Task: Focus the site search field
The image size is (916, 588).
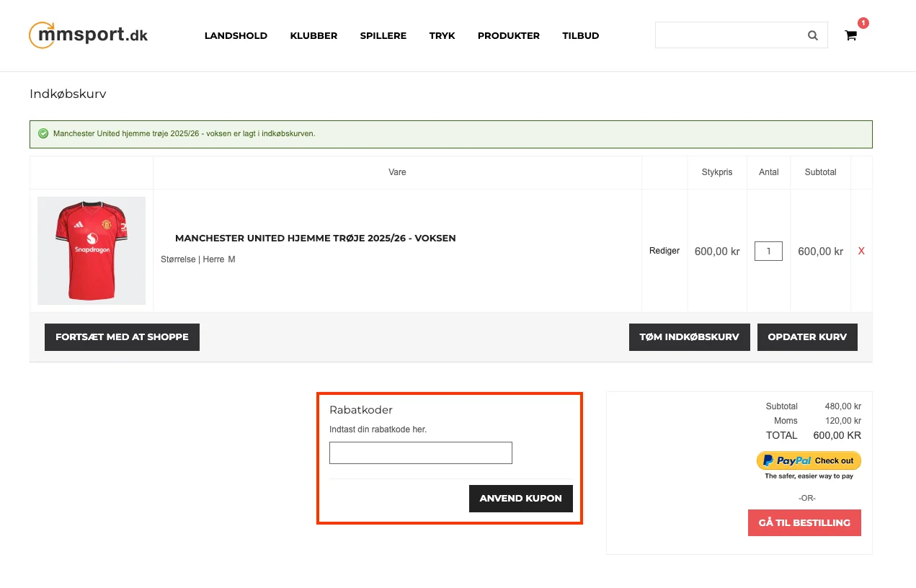Action: pos(728,35)
